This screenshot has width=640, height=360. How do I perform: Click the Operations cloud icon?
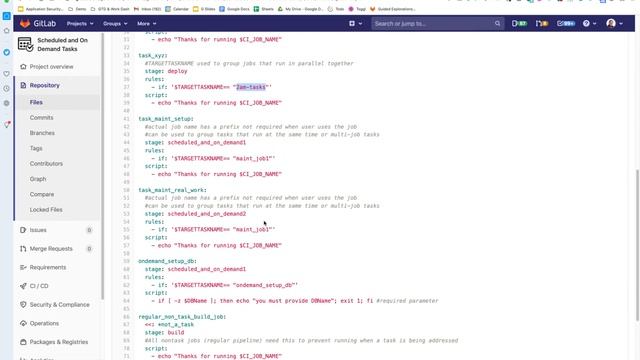pos(23,323)
